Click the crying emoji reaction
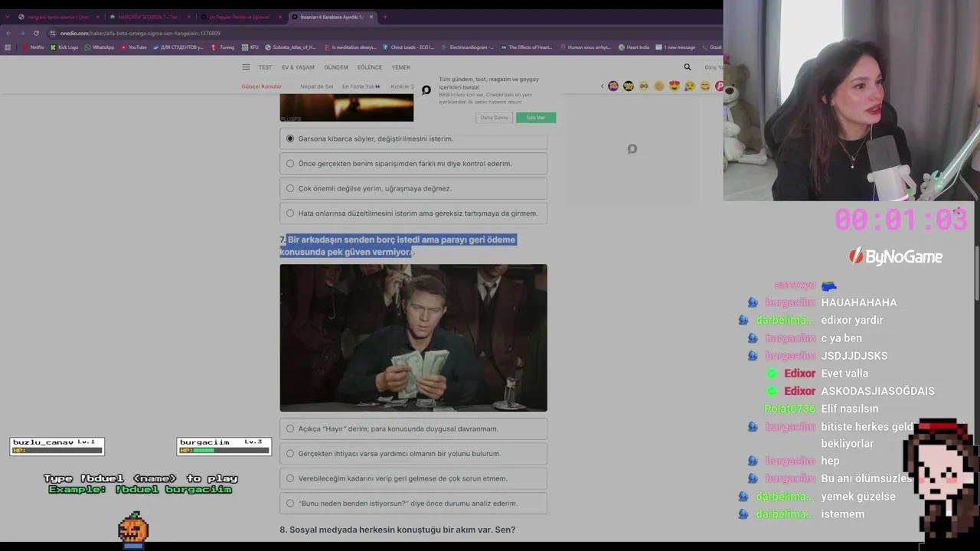Viewport: 980px width, 551px height. click(x=690, y=86)
